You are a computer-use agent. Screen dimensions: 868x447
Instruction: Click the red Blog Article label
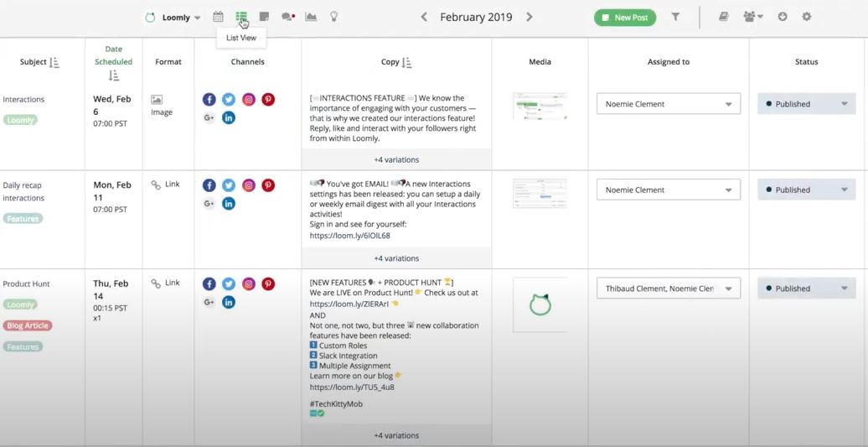click(28, 325)
